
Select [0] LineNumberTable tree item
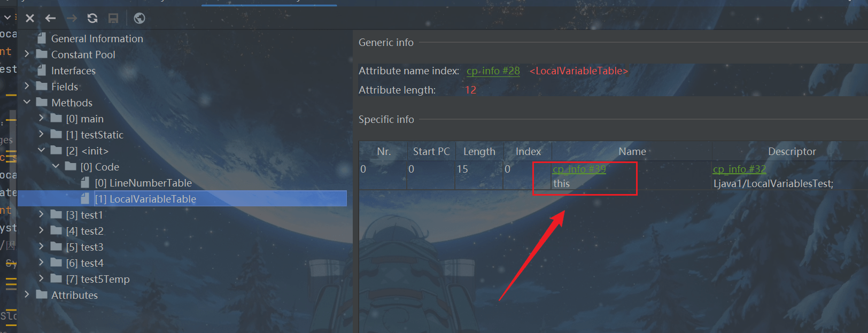click(x=143, y=183)
